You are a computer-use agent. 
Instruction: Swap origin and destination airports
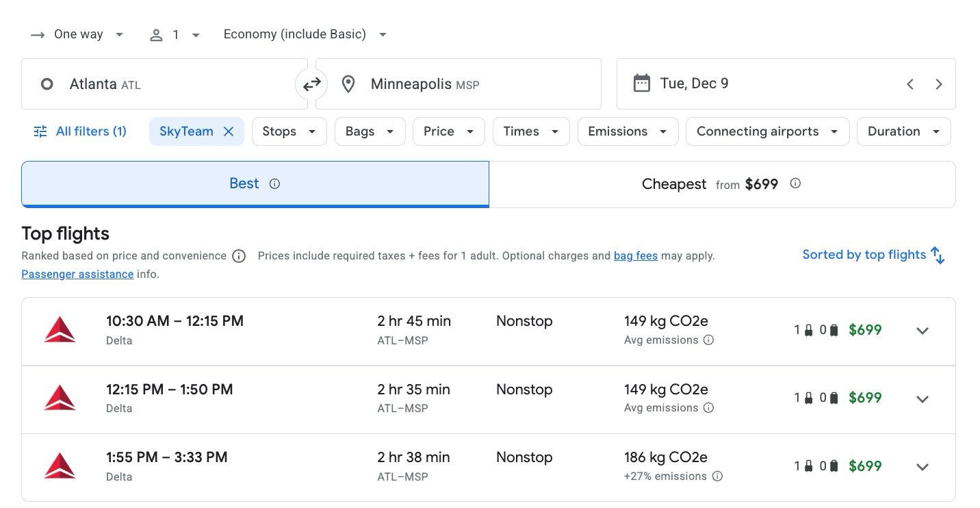coord(311,84)
